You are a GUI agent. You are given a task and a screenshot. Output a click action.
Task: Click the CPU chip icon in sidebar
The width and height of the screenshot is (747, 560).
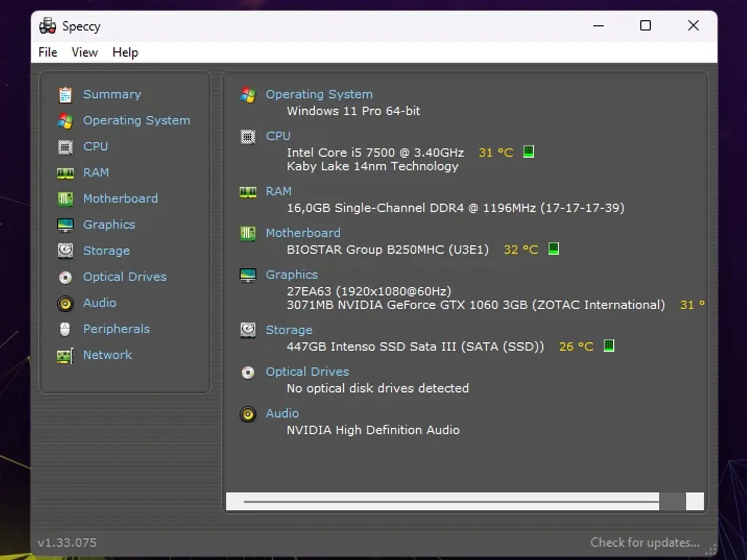pyautogui.click(x=65, y=147)
